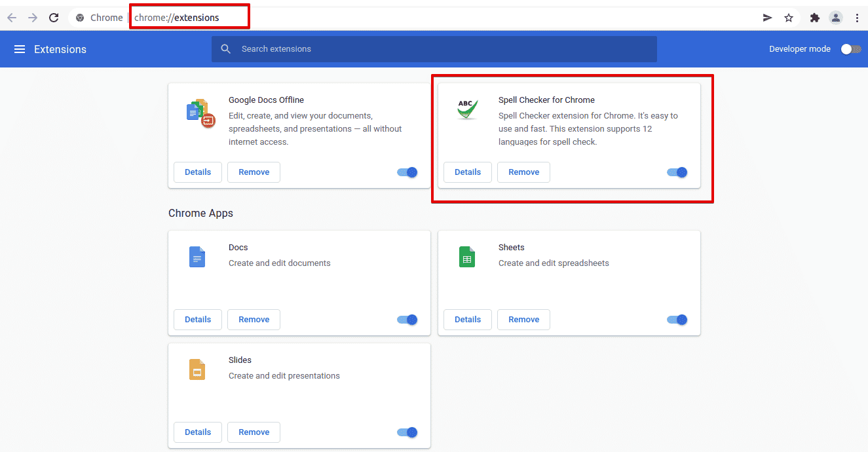Open Details for the Sheets app
Image resolution: width=868 pixels, height=452 pixels.
point(468,320)
